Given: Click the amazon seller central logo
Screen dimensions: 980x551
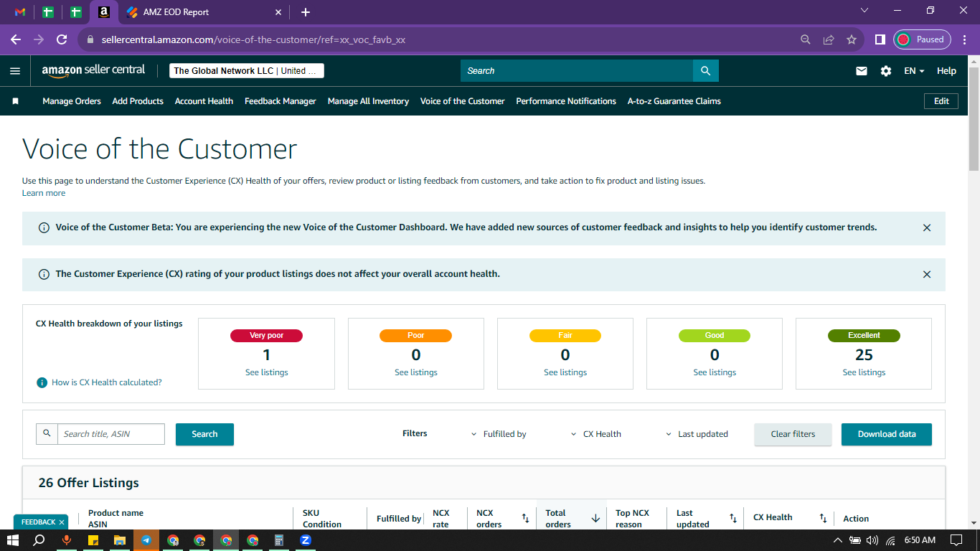Looking at the screenshot, I should (x=93, y=70).
